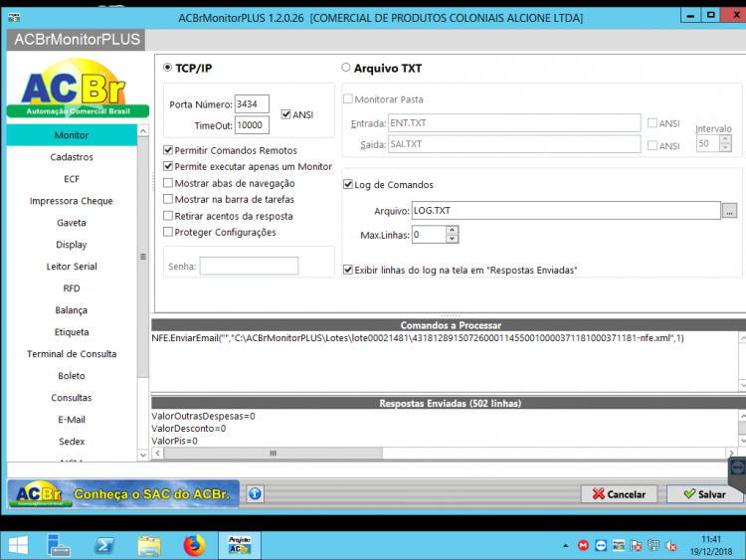The width and height of the screenshot is (746, 560).
Task: Click the red M tray icon
Action: click(x=583, y=546)
